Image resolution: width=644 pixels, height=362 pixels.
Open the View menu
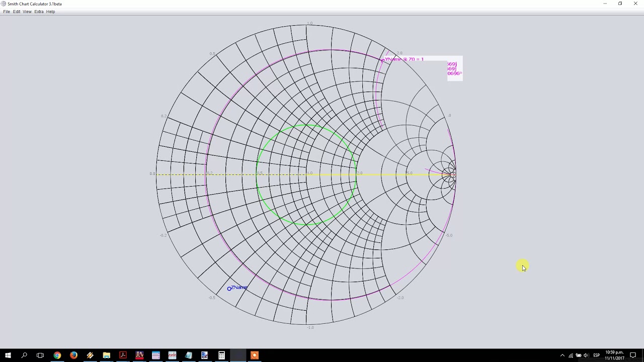(x=27, y=12)
